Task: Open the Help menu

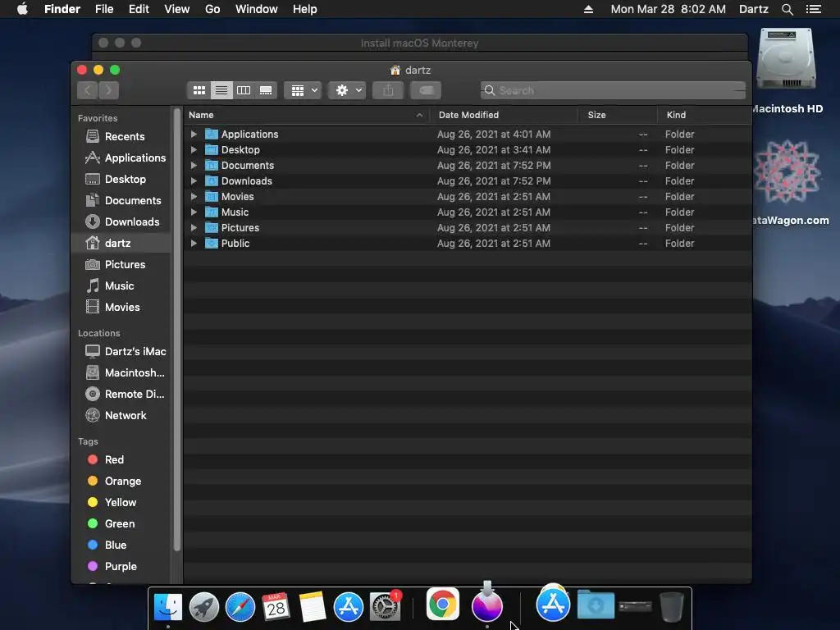Action: (x=305, y=9)
